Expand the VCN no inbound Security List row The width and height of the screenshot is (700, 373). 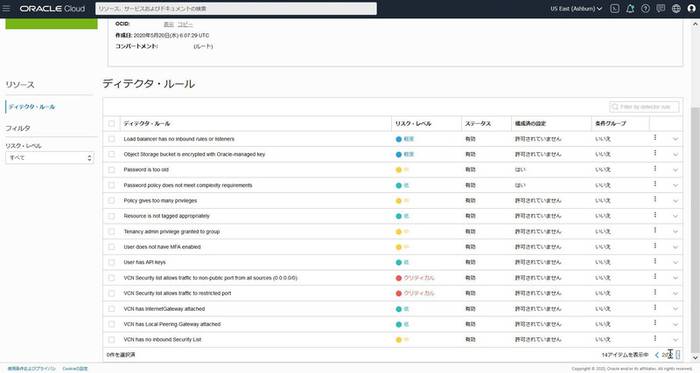click(x=675, y=340)
